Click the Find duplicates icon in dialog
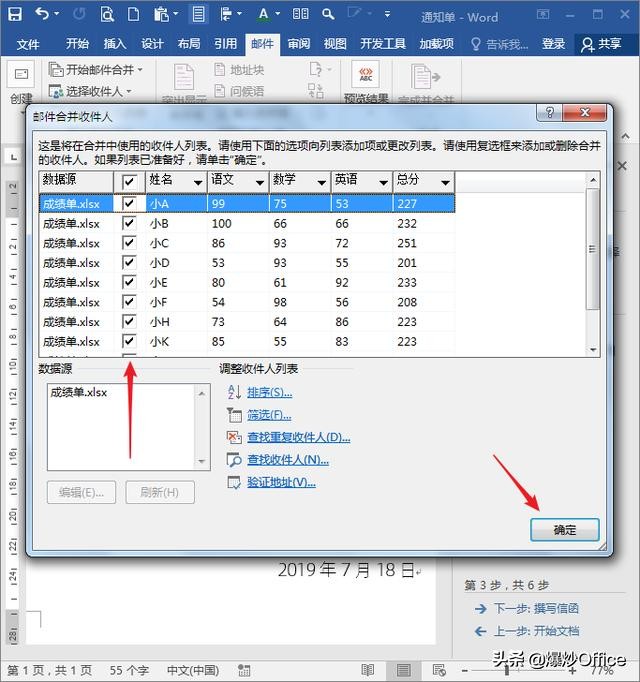 pyautogui.click(x=235, y=437)
